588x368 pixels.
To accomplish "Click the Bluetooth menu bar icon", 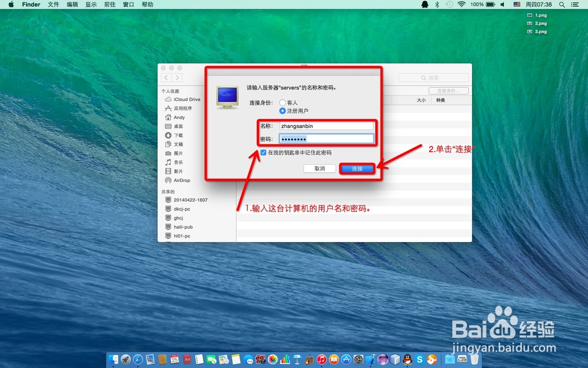I will (437, 5).
